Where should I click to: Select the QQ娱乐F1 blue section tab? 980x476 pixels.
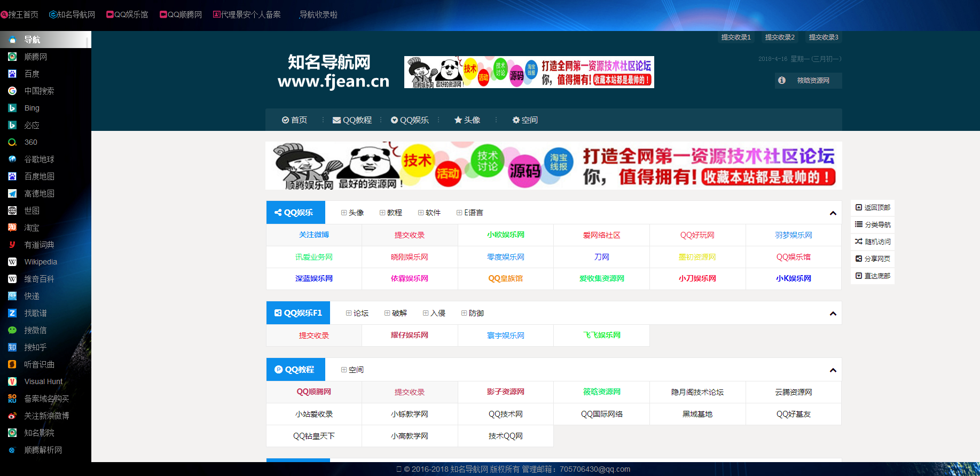[x=298, y=313]
